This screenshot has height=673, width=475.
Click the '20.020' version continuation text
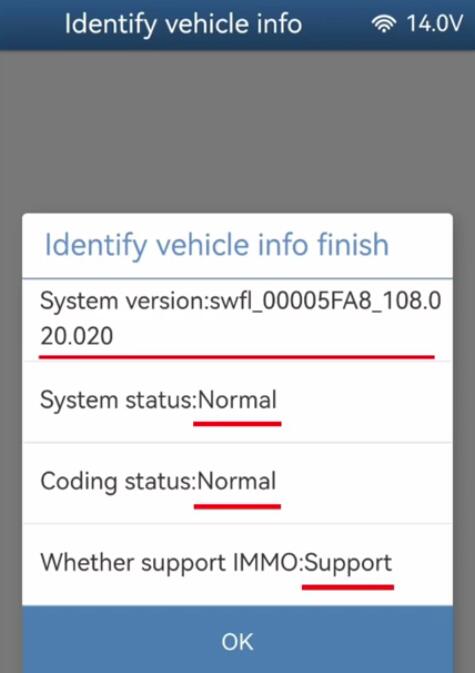click(x=77, y=336)
